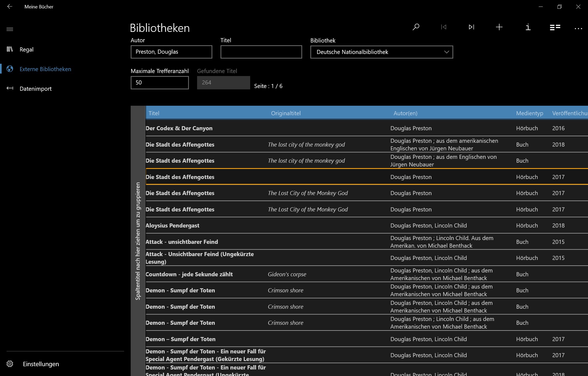This screenshot has height=376, width=588.
Task: Select the Aloysius Pendergast row
Action: tap(367, 225)
